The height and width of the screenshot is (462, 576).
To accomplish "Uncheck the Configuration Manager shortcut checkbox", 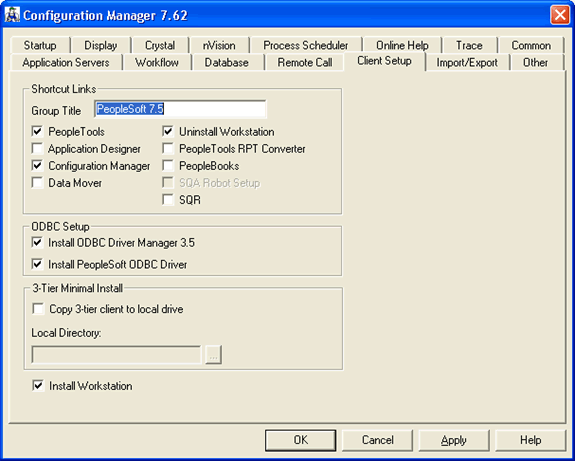I will (37, 166).
